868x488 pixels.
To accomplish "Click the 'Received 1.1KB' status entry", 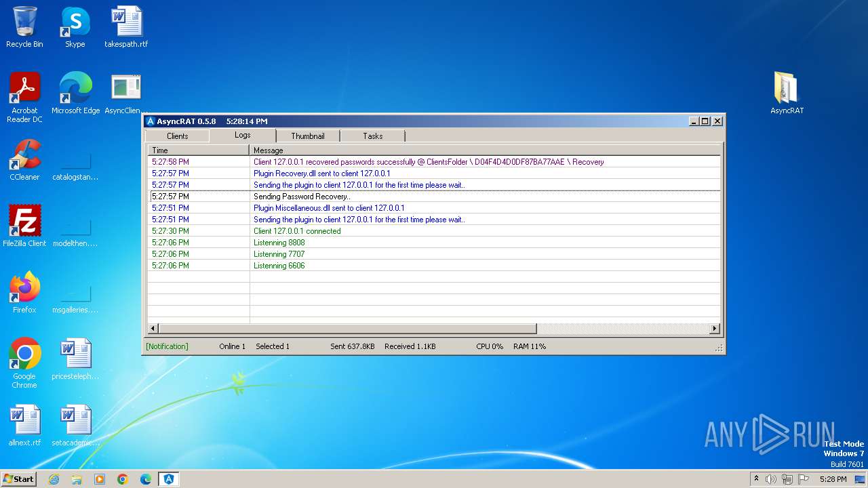I will pyautogui.click(x=410, y=346).
